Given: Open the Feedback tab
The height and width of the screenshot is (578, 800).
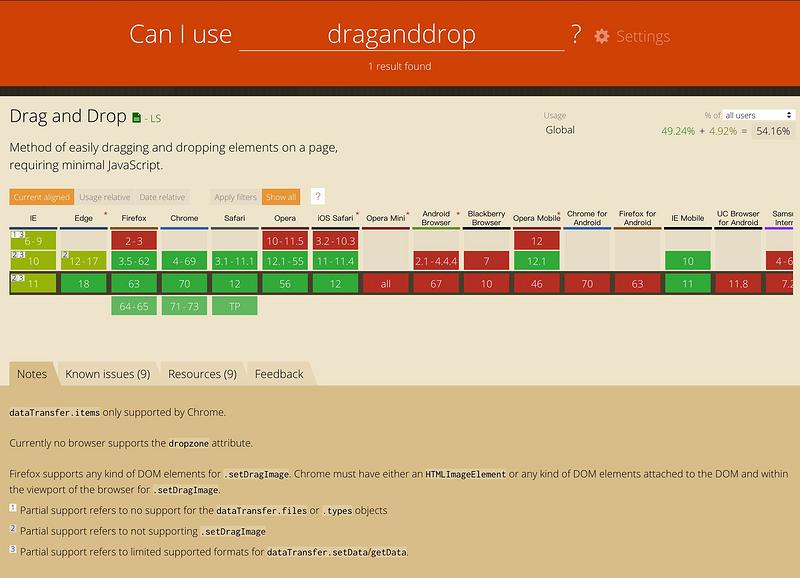Looking at the screenshot, I should [x=279, y=374].
